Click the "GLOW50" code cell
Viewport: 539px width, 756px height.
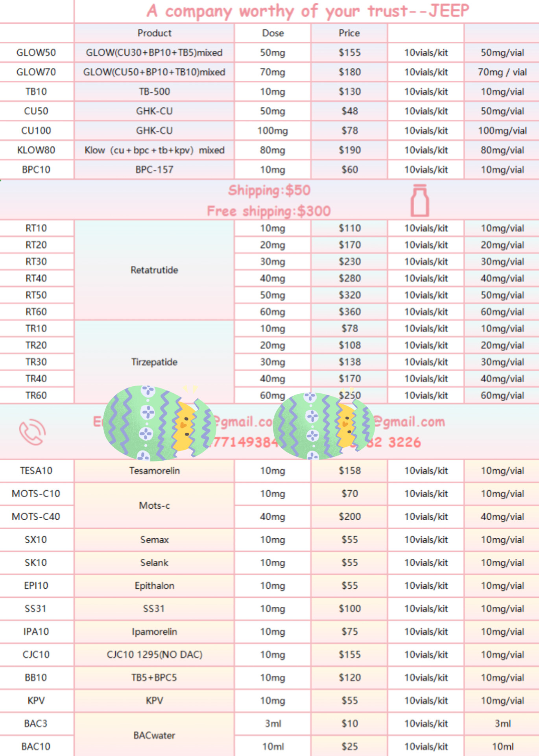[x=36, y=52]
